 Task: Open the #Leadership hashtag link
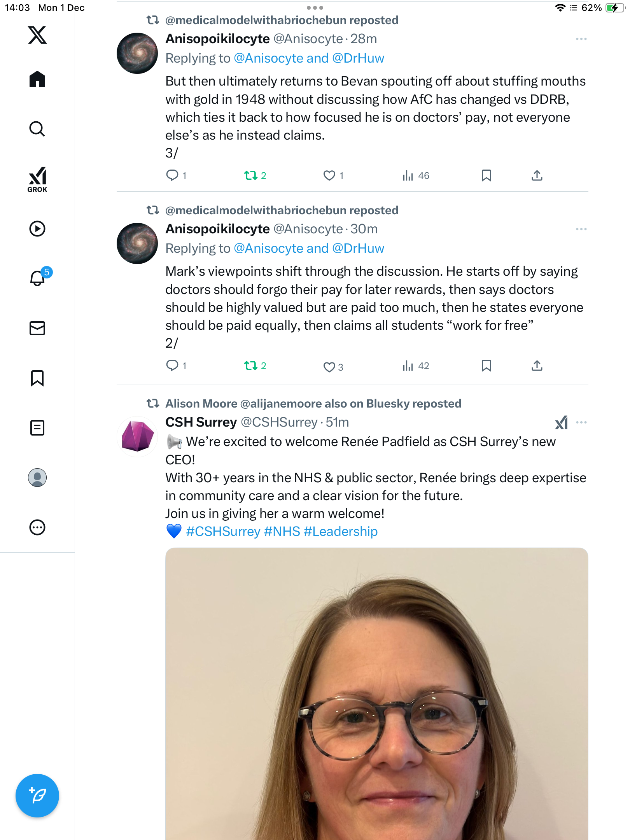pyautogui.click(x=341, y=531)
